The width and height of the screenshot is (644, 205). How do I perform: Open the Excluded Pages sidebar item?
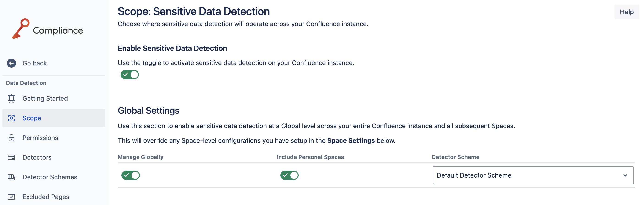click(x=46, y=197)
